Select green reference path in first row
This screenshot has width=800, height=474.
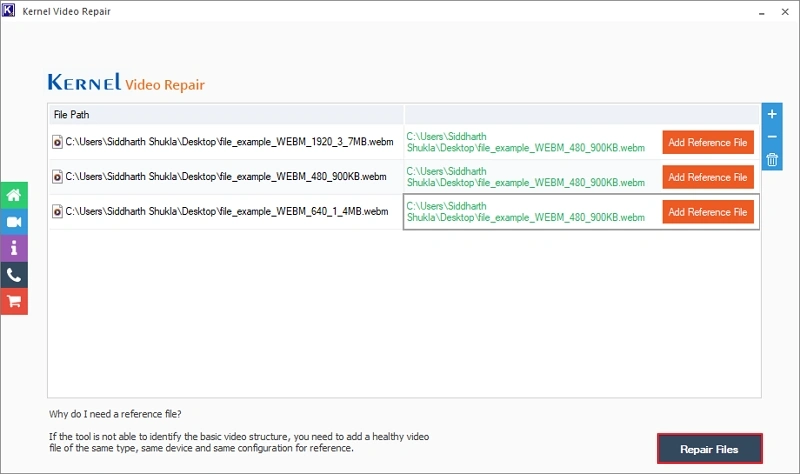tap(526, 142)
